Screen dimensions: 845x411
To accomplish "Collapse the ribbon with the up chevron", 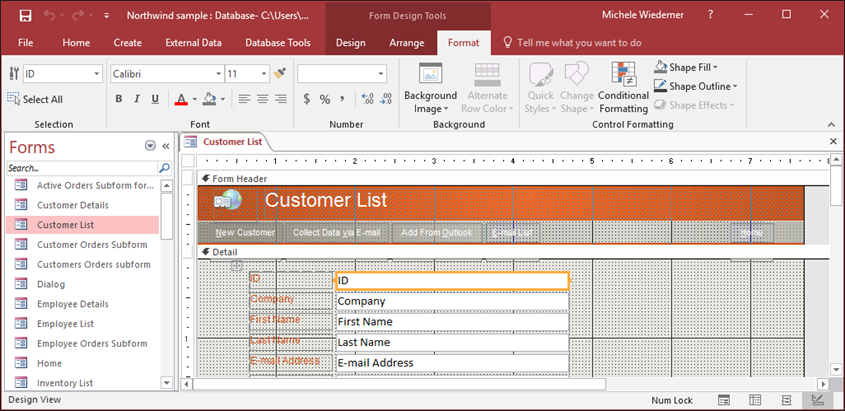I will (831, 124).
